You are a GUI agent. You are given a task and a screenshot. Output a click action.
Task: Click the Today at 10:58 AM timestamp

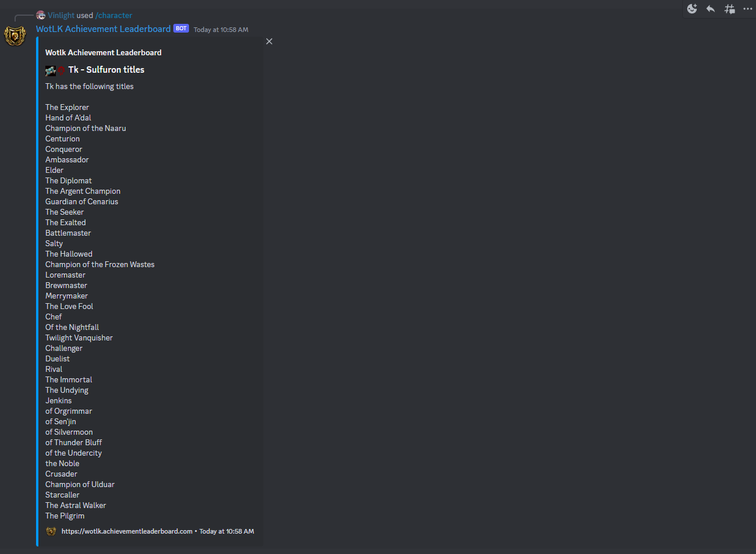coord(220,29)
